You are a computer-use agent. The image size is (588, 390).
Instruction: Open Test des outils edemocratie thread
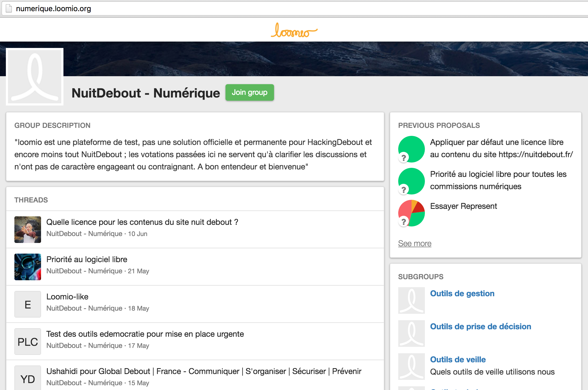point(145,334)
